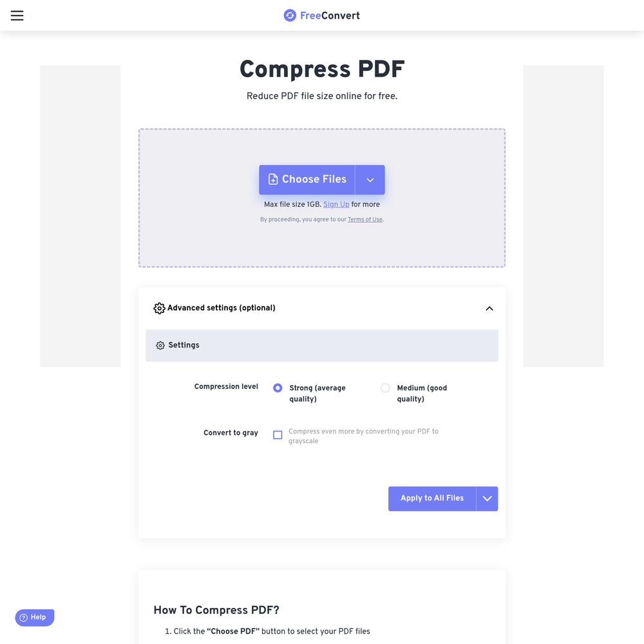The height and width of the screenshot is (644, 644).
Task: Select Medium (good quality) compression
Action: [385, 388]
